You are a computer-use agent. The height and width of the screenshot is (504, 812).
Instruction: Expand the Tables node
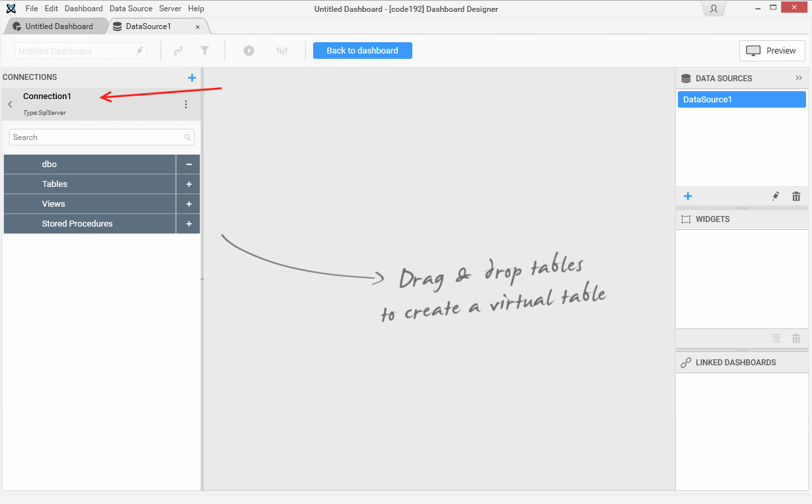[x=188, y=184]
